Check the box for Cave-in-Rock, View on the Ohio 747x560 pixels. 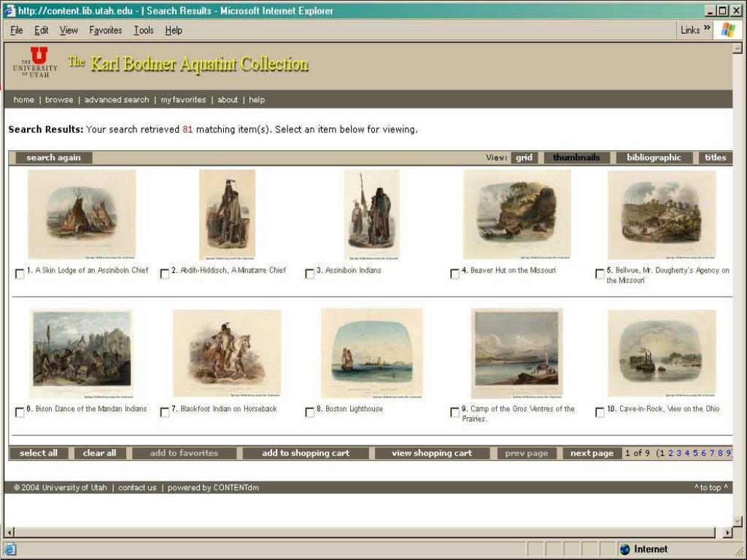point(600,413)
